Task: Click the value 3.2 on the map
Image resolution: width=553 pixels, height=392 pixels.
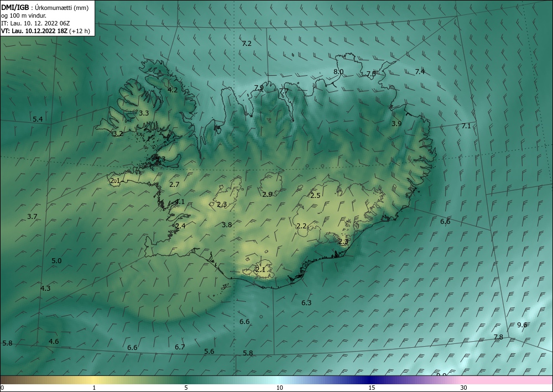Action: (x=118, y=134)
